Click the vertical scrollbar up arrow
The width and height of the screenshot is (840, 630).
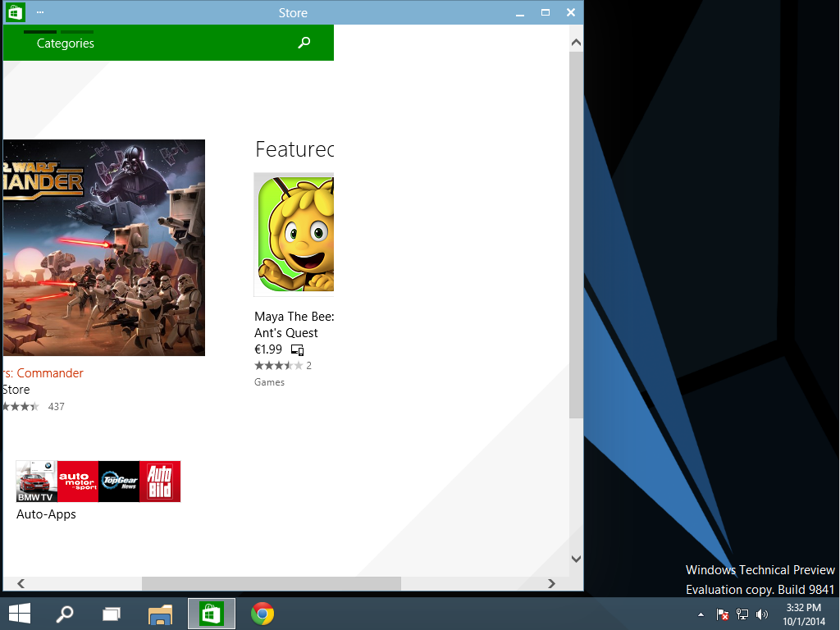tap(576, 43)
